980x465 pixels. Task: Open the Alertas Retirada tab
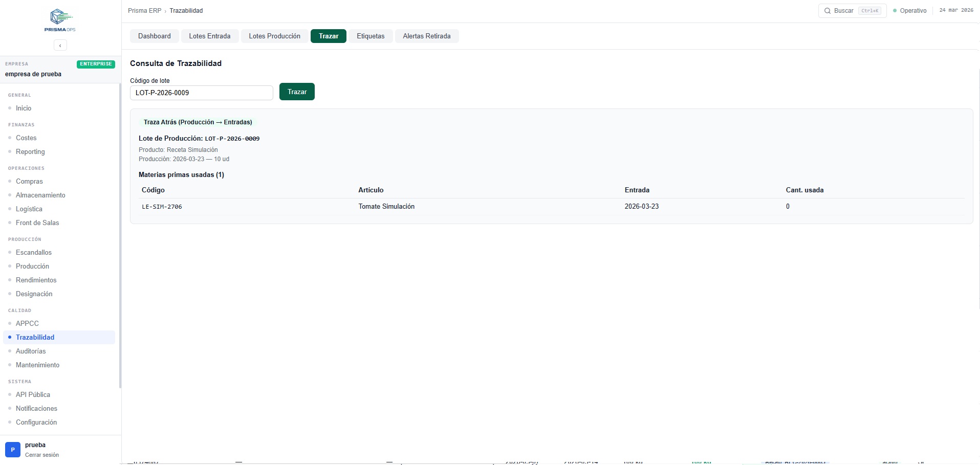tap(426, 36)
